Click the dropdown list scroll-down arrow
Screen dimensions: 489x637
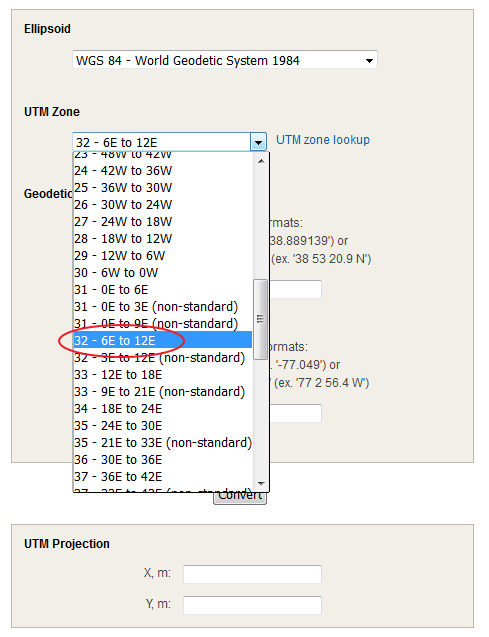(x=261, y=483)
